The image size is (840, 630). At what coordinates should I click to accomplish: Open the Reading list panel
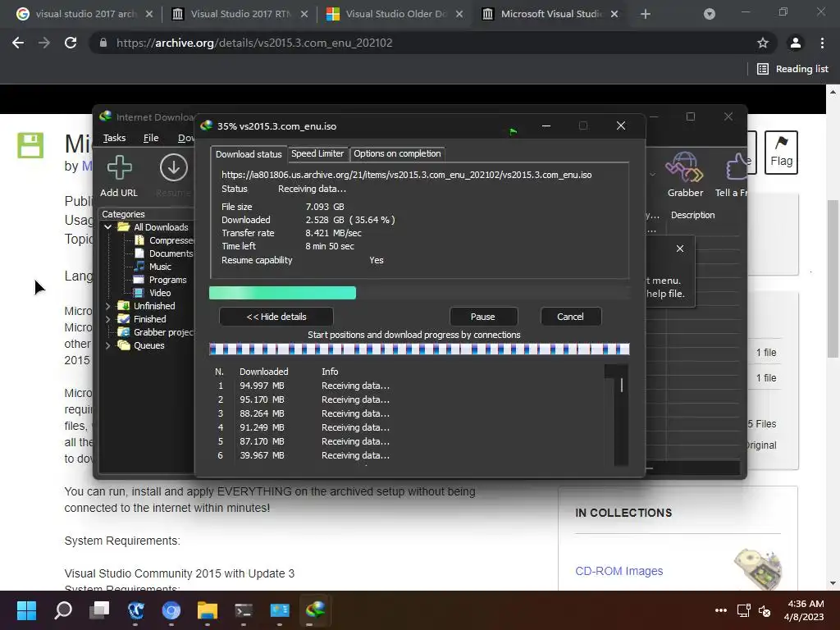[793, 69]
